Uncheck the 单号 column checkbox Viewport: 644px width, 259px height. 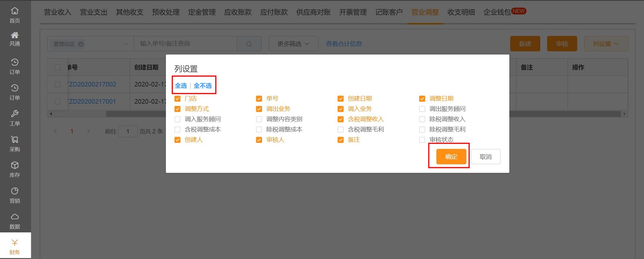click(259, 98)
